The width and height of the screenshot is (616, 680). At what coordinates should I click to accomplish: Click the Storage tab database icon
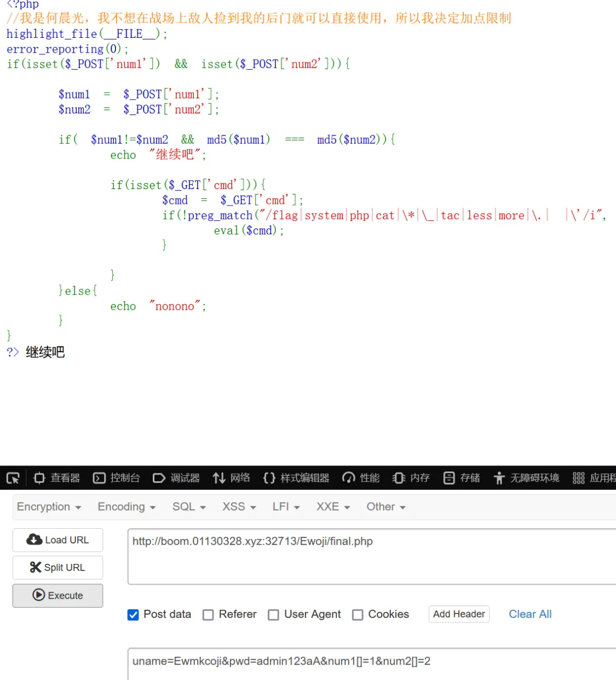coord(449,478)
